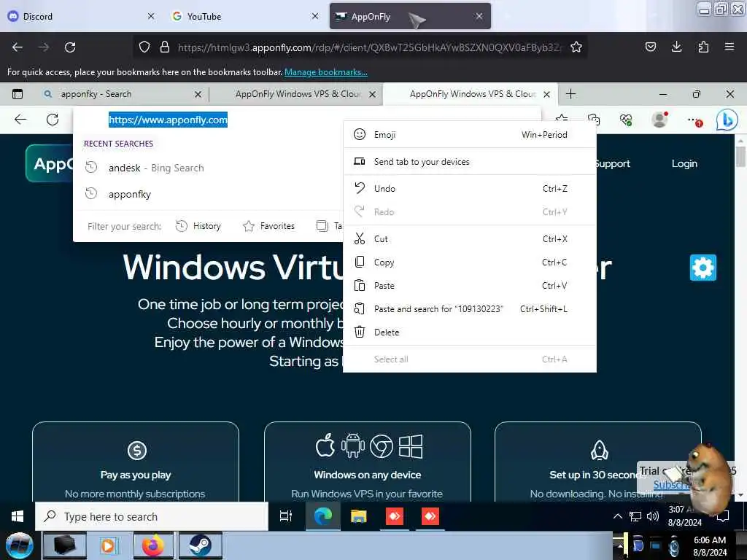This screenshot has width=747, height=560.
Task: Bookmark page with Firefox star icon
Action: (576, 47)
